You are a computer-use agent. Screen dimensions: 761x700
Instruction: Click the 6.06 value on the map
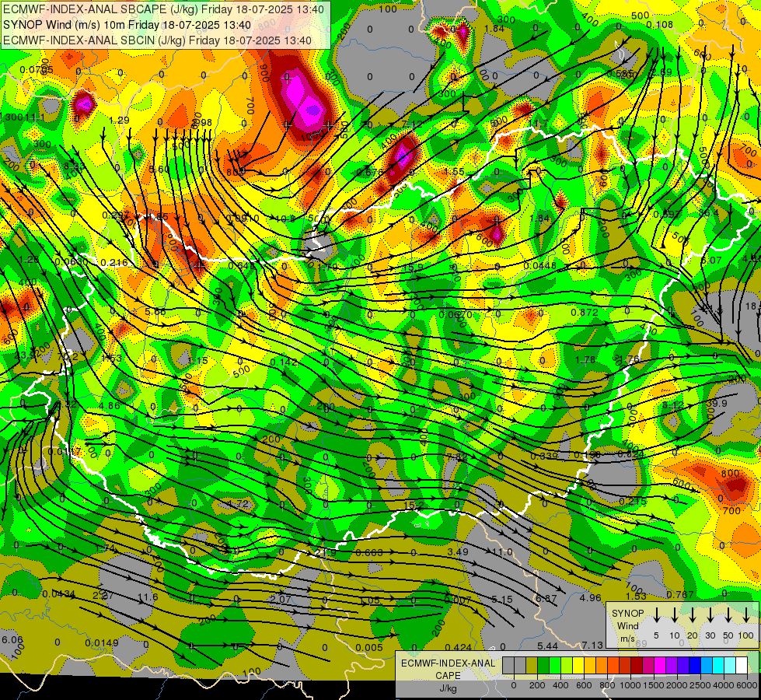coord(12,640)
